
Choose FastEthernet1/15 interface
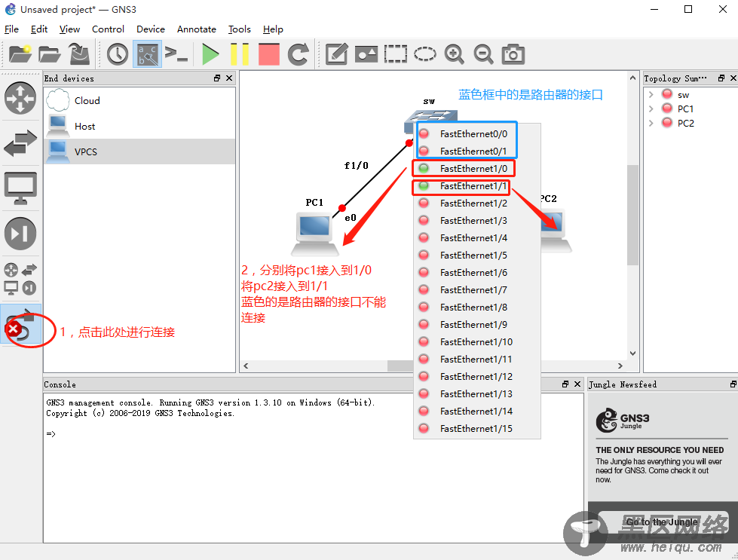pos(476,429)
